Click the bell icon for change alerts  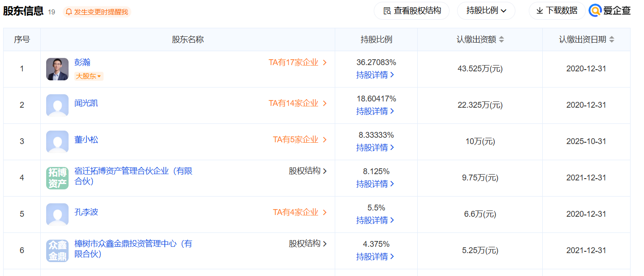pyautogui.click(x=69, y=12)
